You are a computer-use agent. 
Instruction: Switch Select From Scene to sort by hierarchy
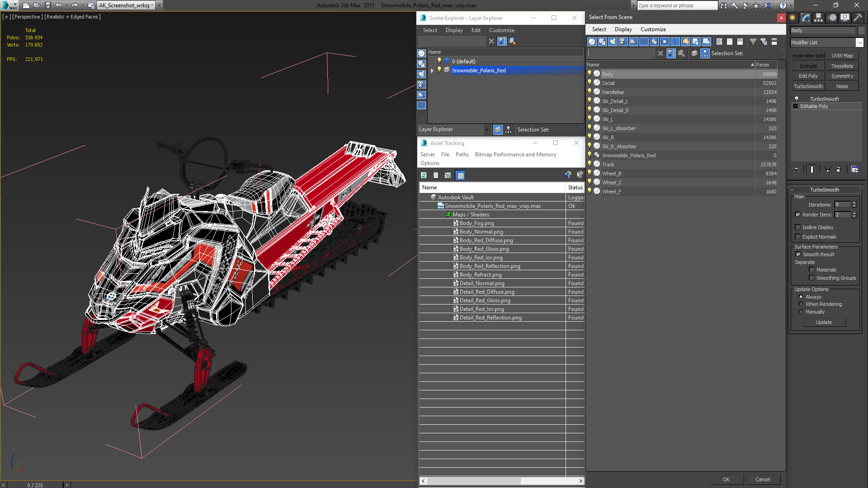pos(705,53)
